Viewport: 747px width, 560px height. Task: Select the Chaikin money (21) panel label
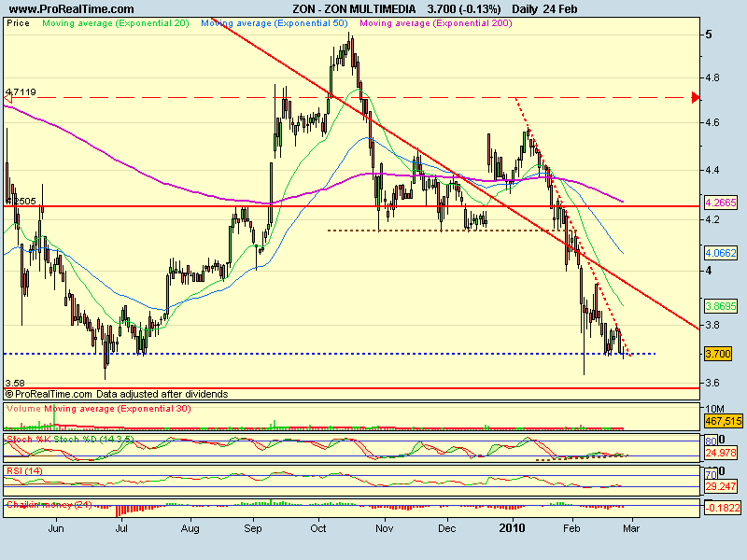pos(49,504)
